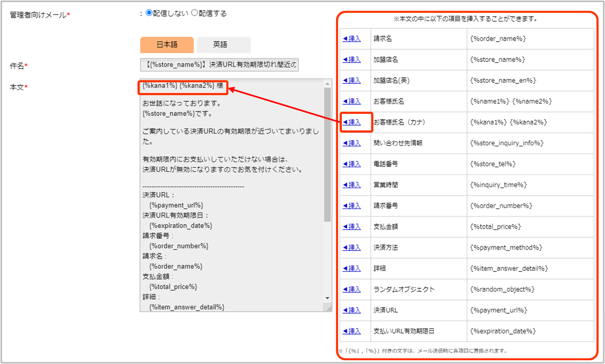The height and width of the screenshot is (364, 605).
Task: Insert the 営業時間 placeholder
Action: click(352, 185)
